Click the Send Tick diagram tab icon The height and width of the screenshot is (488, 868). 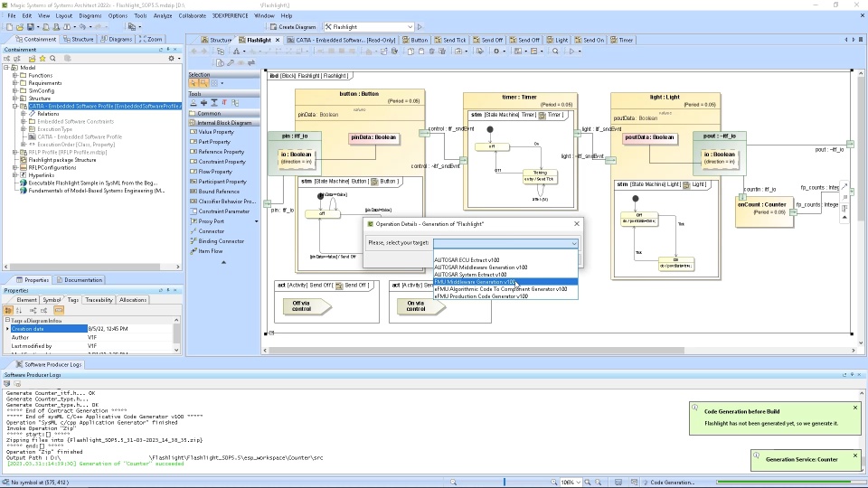coord(439,40)
